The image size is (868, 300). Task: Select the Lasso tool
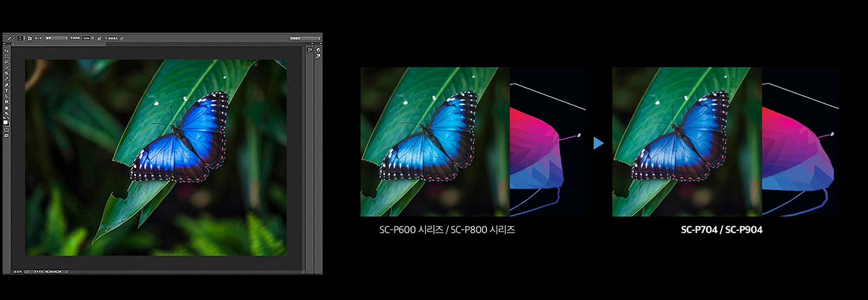click(6, 61)
